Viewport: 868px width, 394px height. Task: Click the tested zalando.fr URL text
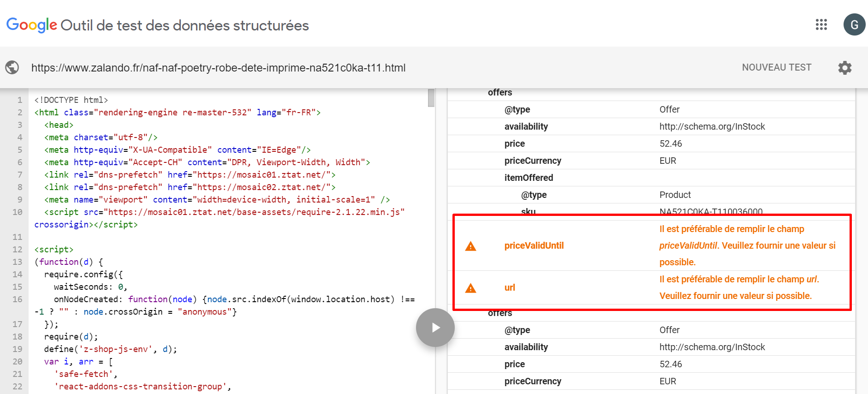click(219, 68)
